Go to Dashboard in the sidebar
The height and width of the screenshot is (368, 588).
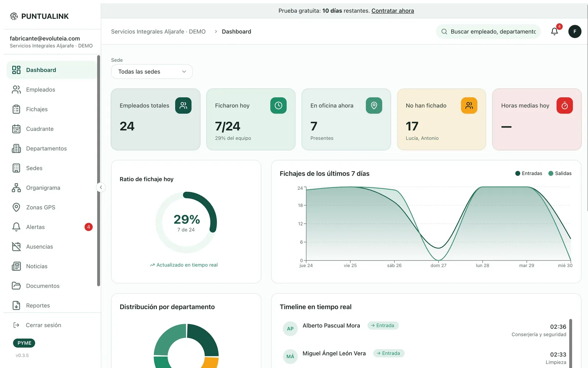coord(51,70)
